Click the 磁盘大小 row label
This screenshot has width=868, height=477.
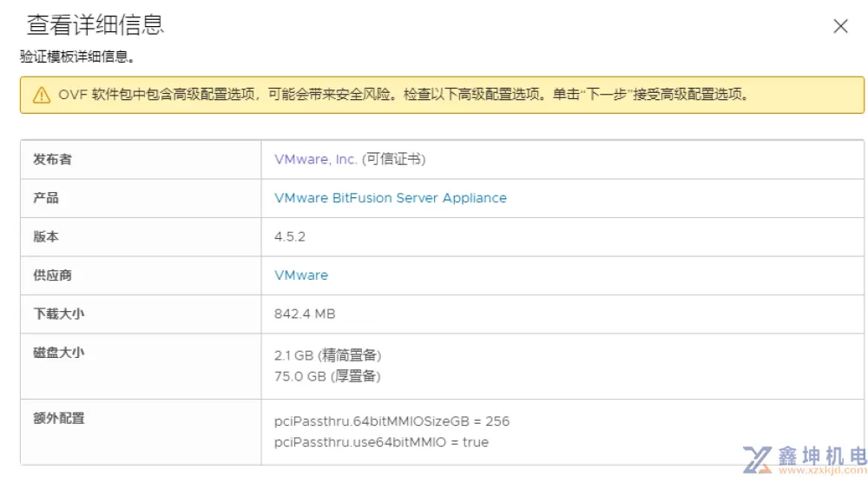coord(59,353)
